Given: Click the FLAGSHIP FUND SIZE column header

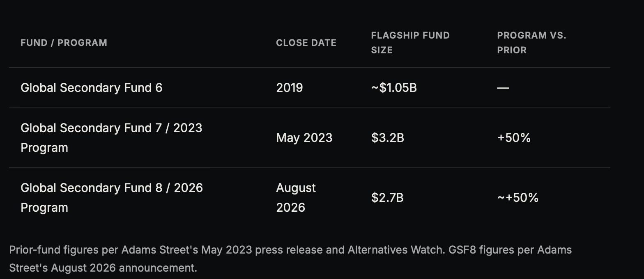Looking at the screenshot, I should (x=410, y=43).
